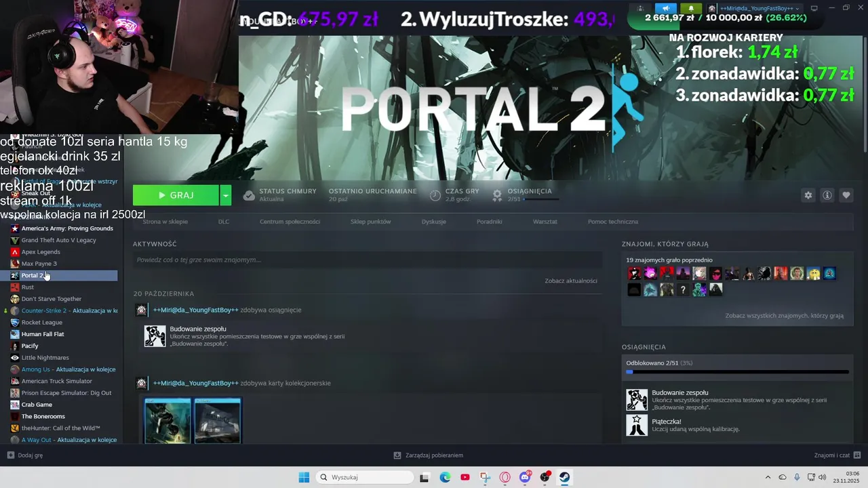Image resolution: width=868 pixels, height=488 pixels.
Task: Click the Crab Game icon in sidebar
Action: tap(15, 405)
